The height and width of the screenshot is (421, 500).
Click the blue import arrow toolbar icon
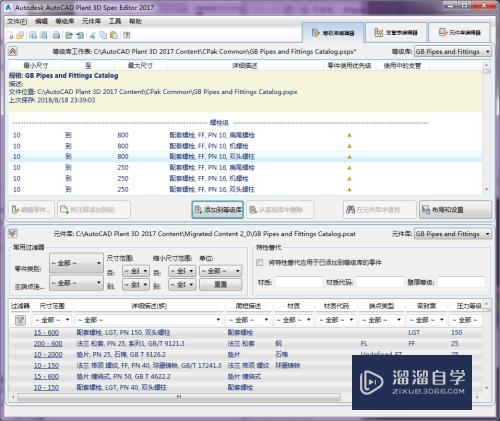point(80,35)
